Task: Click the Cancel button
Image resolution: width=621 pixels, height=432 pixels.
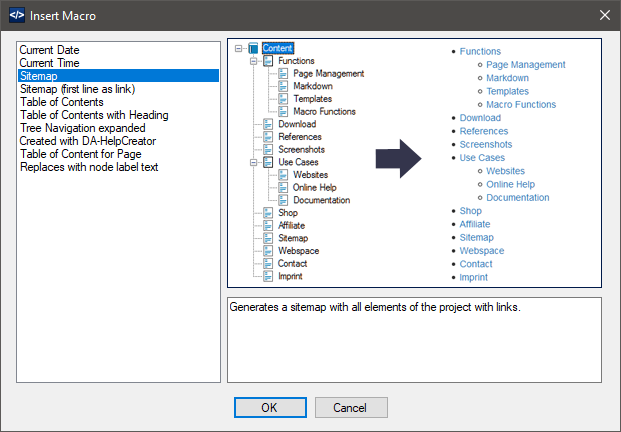Action: 351,407
